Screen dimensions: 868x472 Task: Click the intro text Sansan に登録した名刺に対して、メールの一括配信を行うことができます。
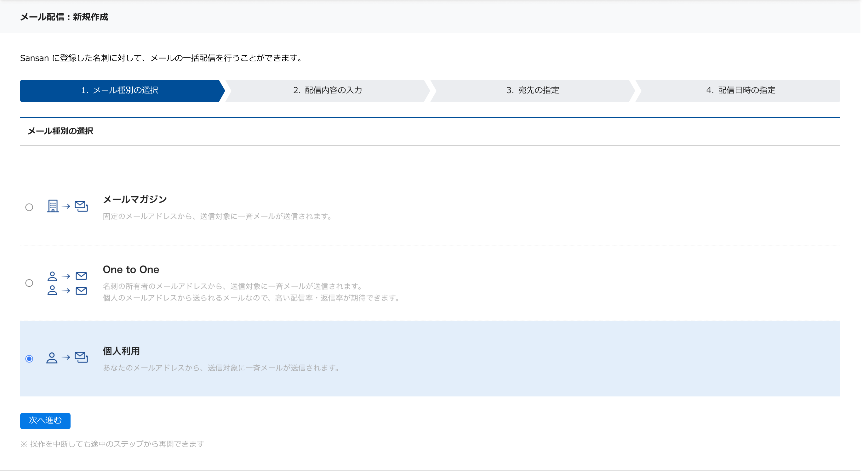point(162,58)
